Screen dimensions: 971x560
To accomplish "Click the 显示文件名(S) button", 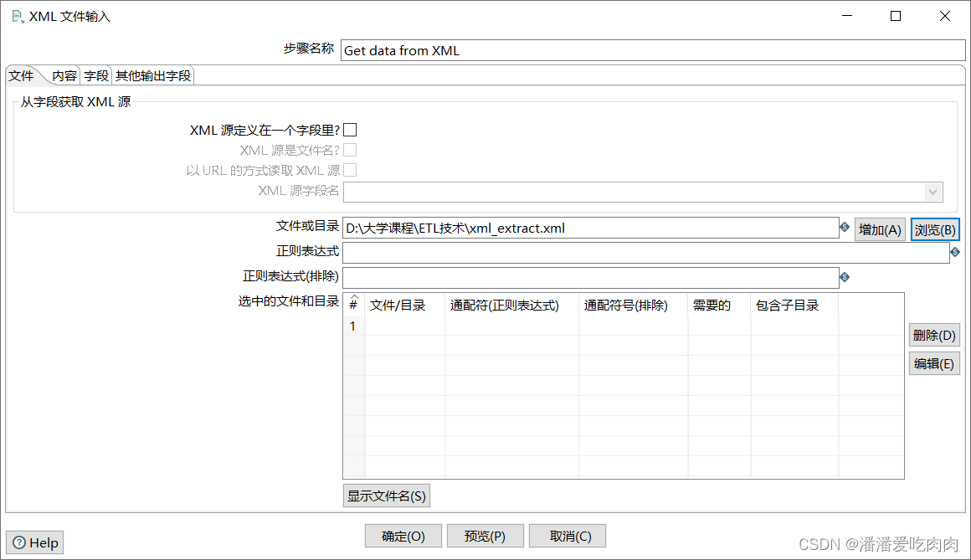I will tap(387, 496).
